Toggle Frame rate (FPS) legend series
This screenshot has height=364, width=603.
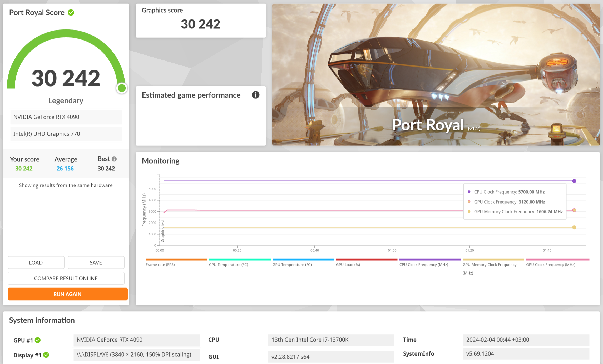[x=160, y=265]
